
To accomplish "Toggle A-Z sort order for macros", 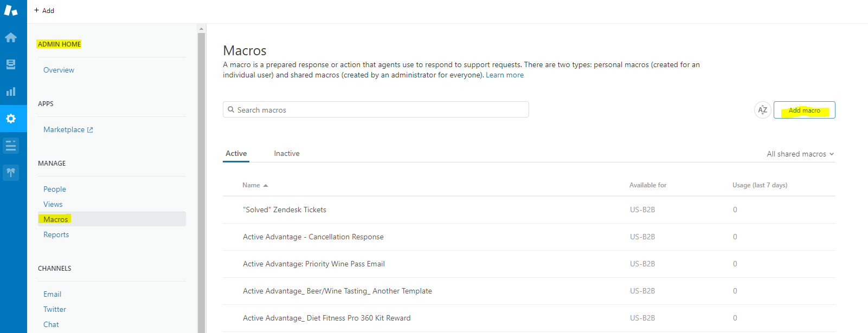I will 762,110.
